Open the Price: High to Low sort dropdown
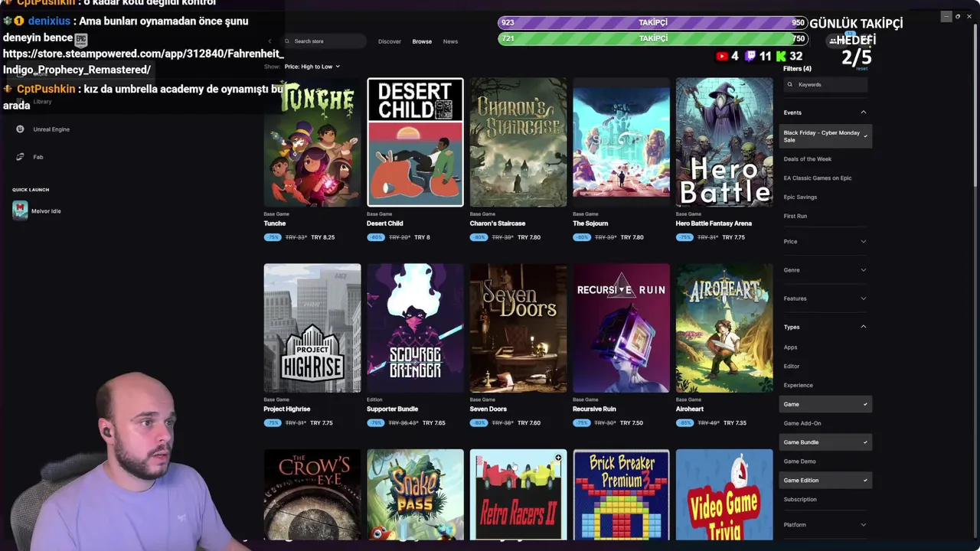Screen dimensions: 980x551 click(312, 67)
